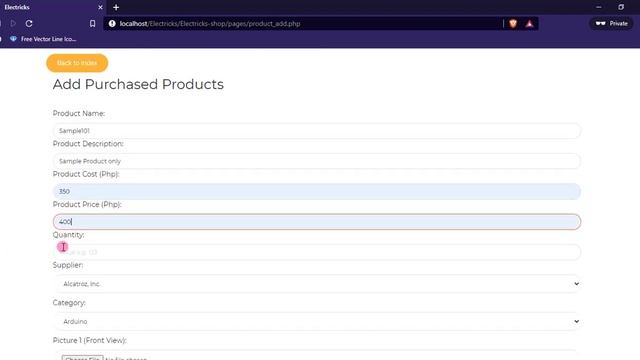Open the site info icon in the address bar
640x360 pixels.
click(112, 24)
